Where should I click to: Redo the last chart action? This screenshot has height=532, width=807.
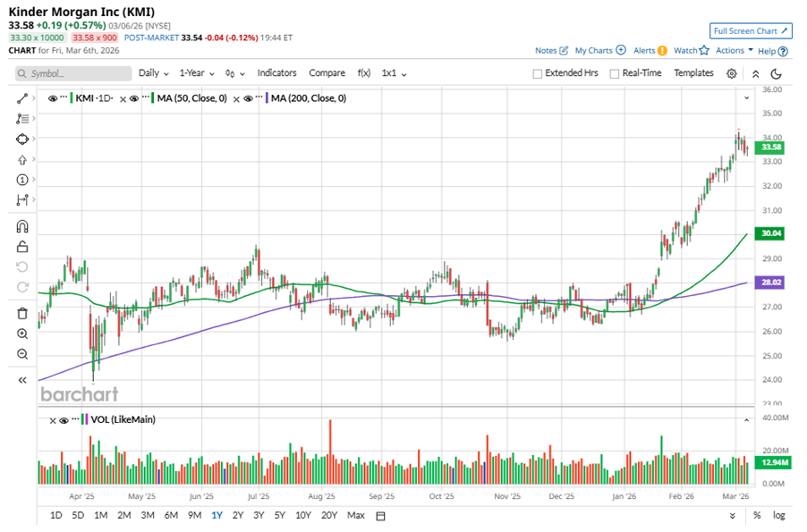22,287
